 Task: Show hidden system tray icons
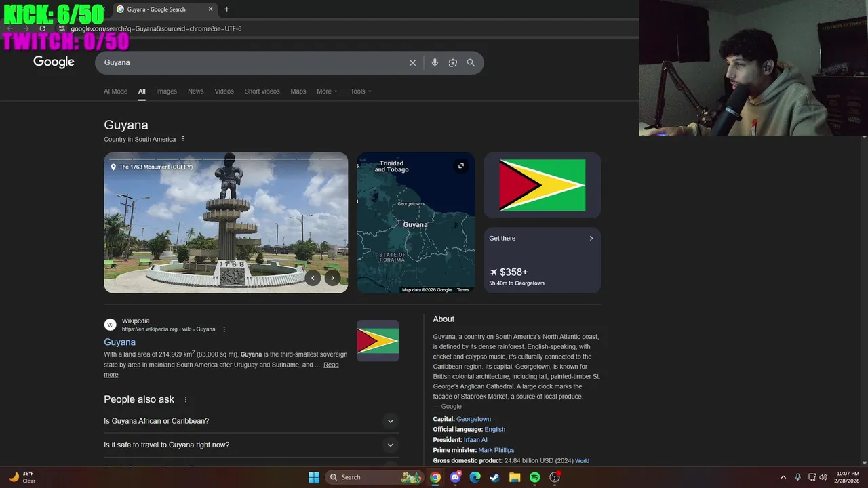[783, 477]
